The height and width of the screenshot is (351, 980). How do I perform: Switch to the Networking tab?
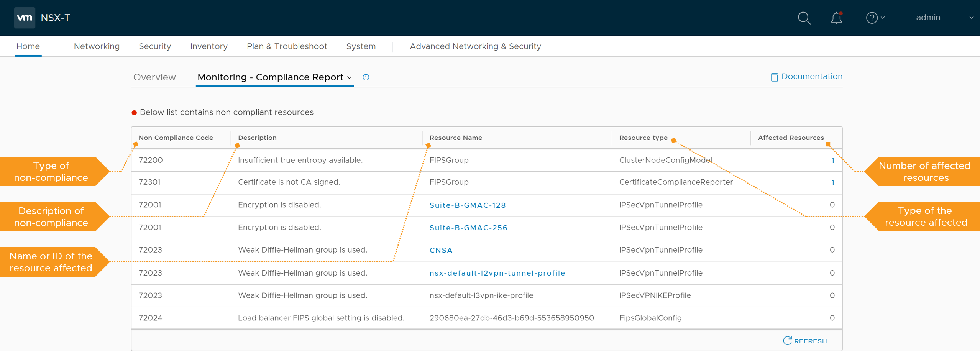97,46
